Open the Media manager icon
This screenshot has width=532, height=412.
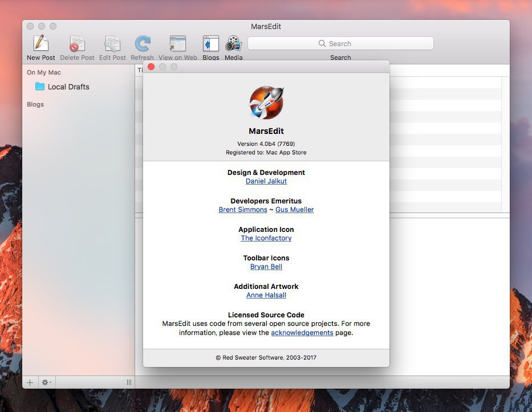click(233, 44)
